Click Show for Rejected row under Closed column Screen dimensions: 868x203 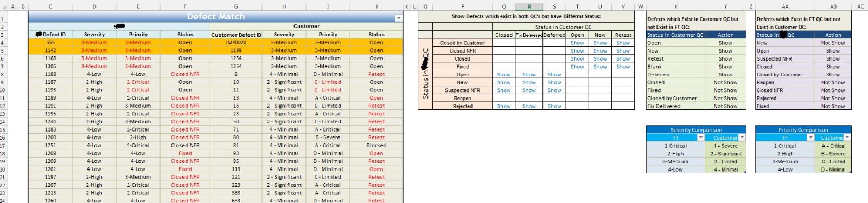click(x=504, y=106)
